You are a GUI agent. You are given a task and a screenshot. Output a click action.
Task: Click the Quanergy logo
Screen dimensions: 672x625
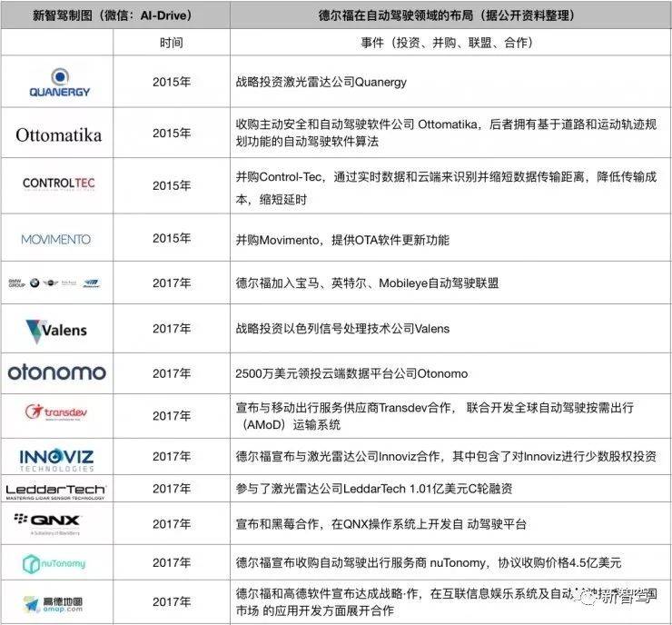(60, 82)
